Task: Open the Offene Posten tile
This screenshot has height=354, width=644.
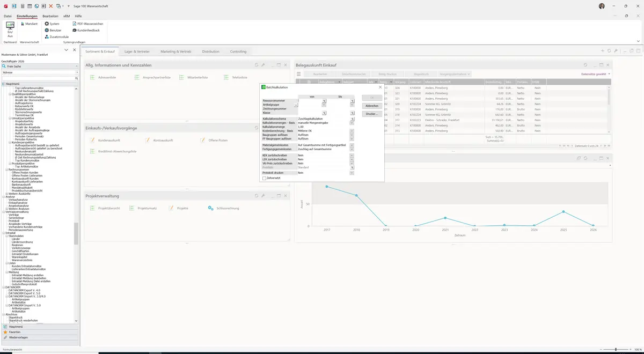Action: click(214, 140)
